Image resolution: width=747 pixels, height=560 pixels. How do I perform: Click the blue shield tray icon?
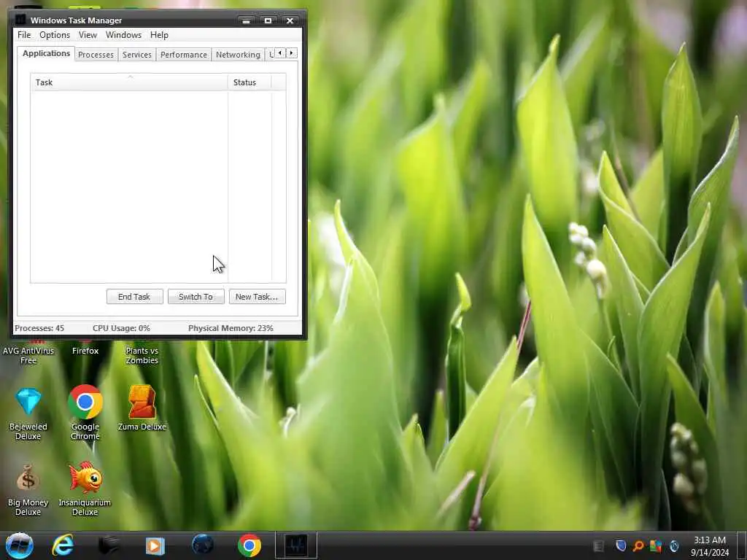pyautogui.click(x=620, y=545)
